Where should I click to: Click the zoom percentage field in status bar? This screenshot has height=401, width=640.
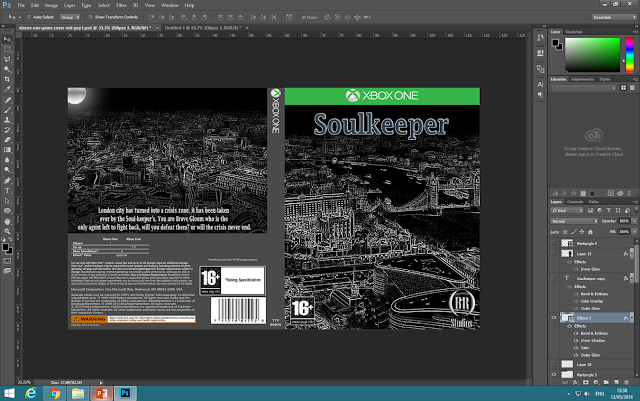click(x=24, y=382)
